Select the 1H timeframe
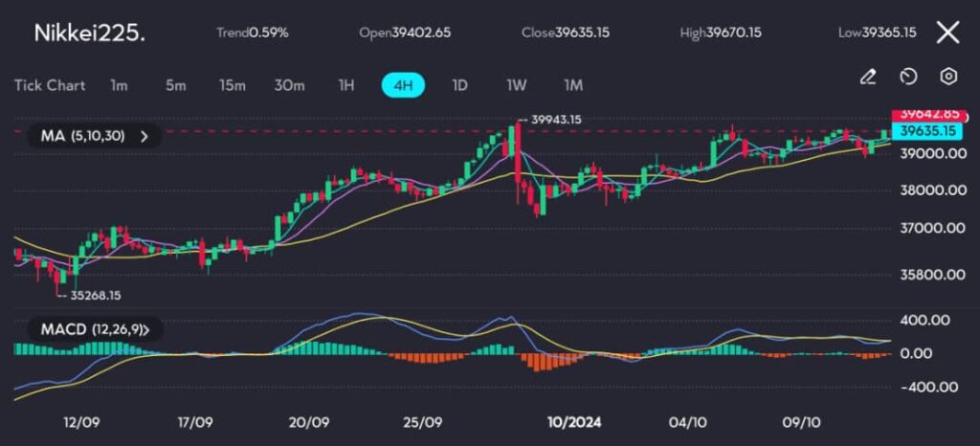This screenshot has width=980, height=446. [346, 85]
